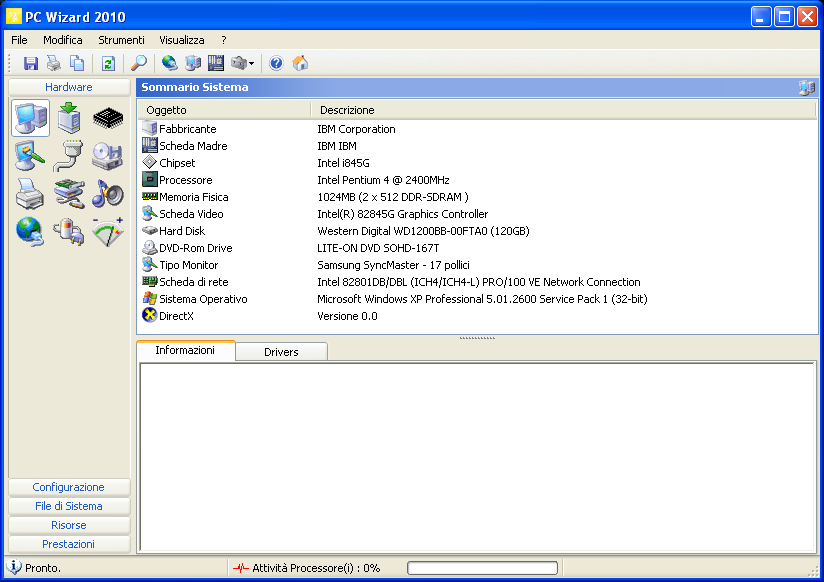824x582 pixels.
Task: Open the Risorse section
Action: pyautogui.click(x=69, y=525)
